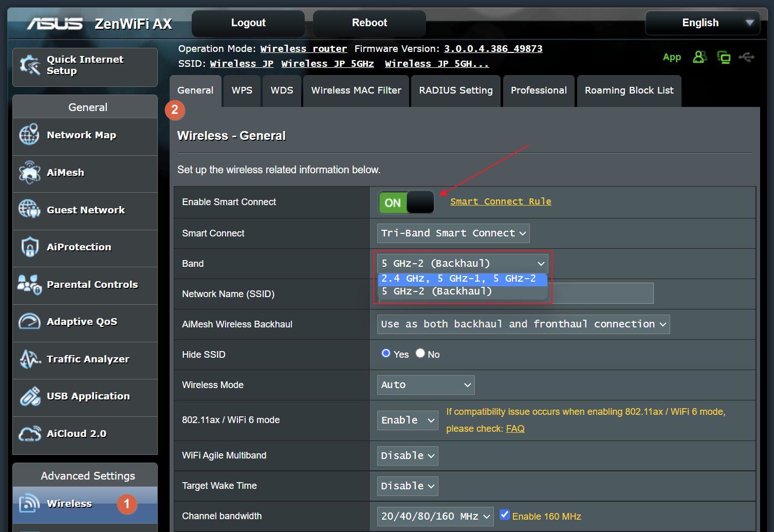
Task: Open Quick Internet Setup wizard icon
Action: pyautogui.click(x=29, y=65)
